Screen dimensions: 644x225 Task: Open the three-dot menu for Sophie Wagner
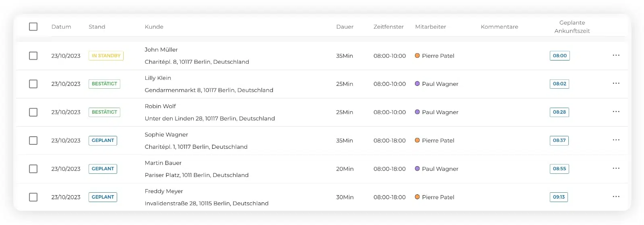click(616, 140)
